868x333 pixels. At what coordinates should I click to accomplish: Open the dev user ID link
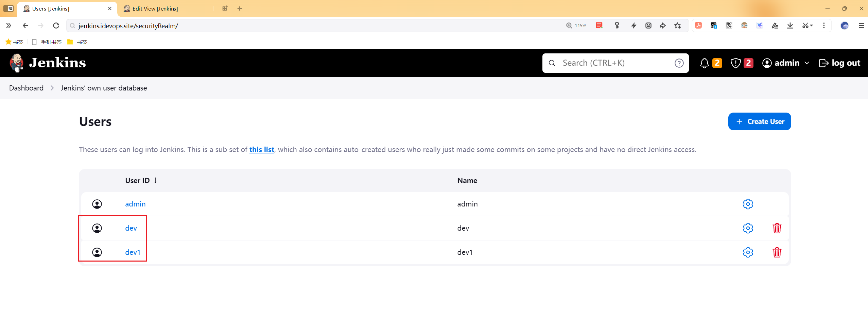131,228
